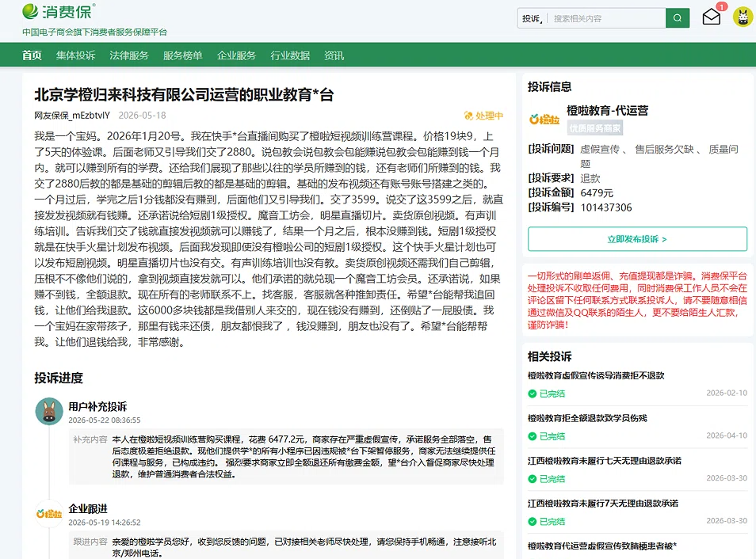Click the 退款 complaint request value
This screenshot has width=756, height=559.
590,178
